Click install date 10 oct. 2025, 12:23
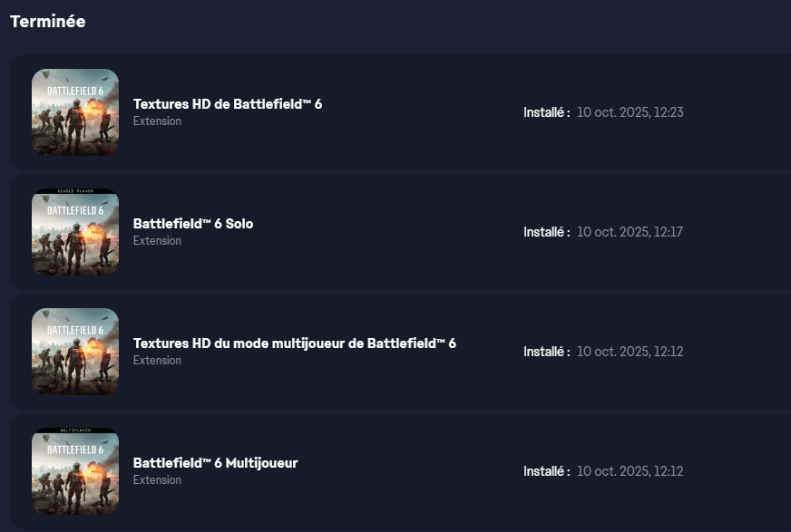 (630, 112)
